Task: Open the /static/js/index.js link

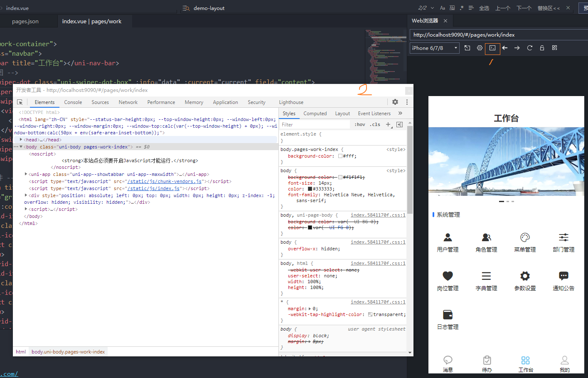Action: [153, 188]
